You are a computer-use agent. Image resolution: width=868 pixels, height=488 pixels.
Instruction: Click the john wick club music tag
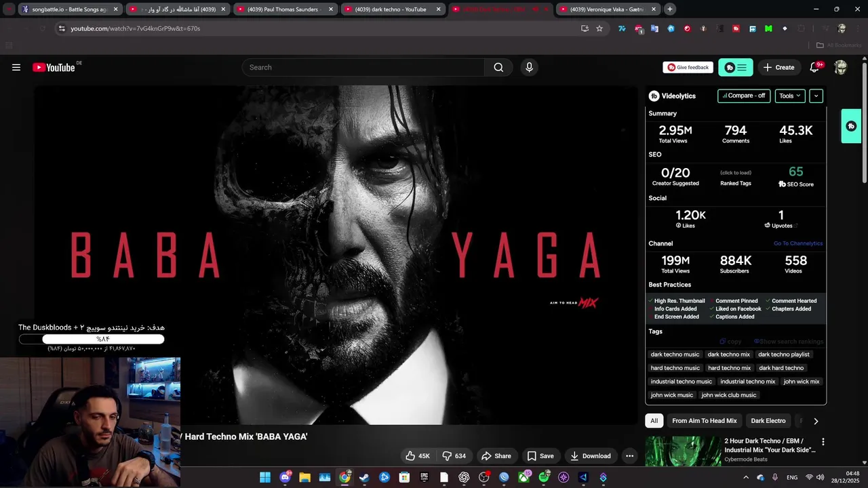click(x=729, y=395)
